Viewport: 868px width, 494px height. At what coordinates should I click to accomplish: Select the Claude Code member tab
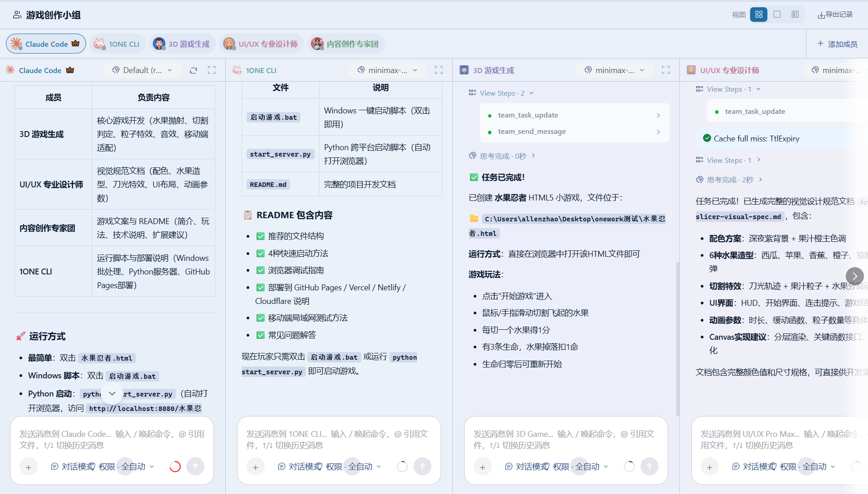coord(46,44)
